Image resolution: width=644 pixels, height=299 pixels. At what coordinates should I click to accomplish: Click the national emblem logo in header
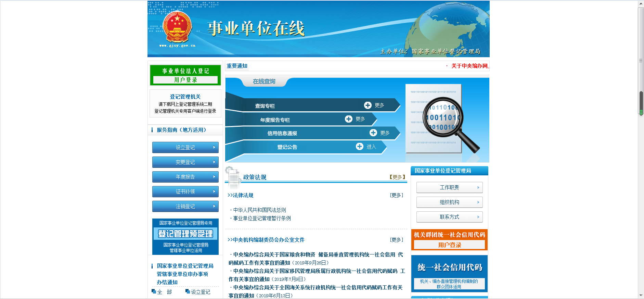click(x=177, y=27)
